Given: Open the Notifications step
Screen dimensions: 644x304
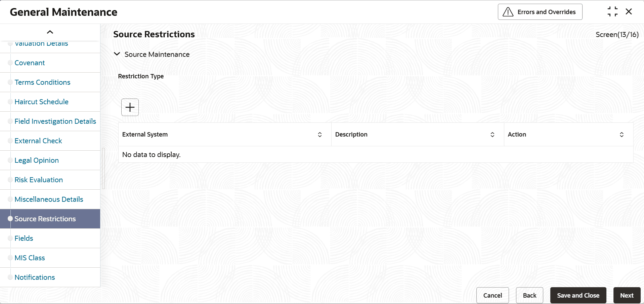Looking at the screenshot, I should (x=35, y=277).
